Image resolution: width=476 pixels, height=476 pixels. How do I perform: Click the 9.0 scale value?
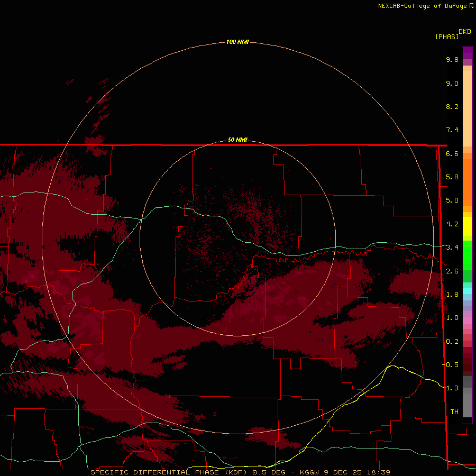(452, 83)
